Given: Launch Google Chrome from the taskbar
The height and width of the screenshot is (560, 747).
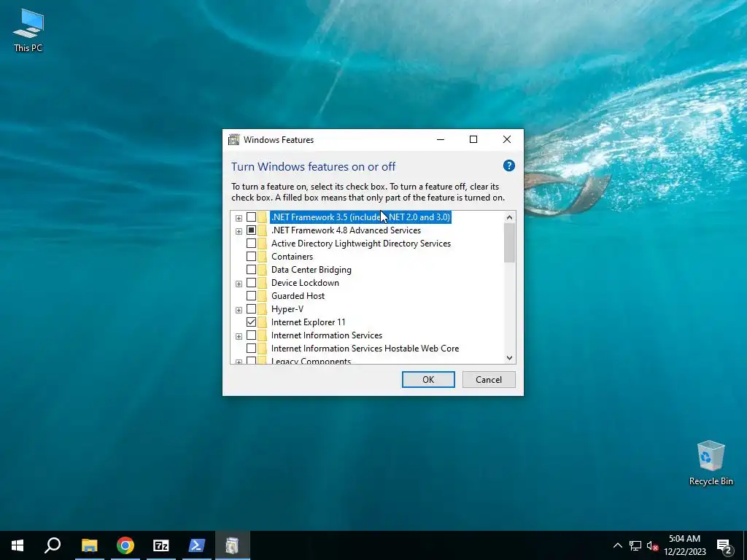Looking at the screenshot, I should click(125, 545).
